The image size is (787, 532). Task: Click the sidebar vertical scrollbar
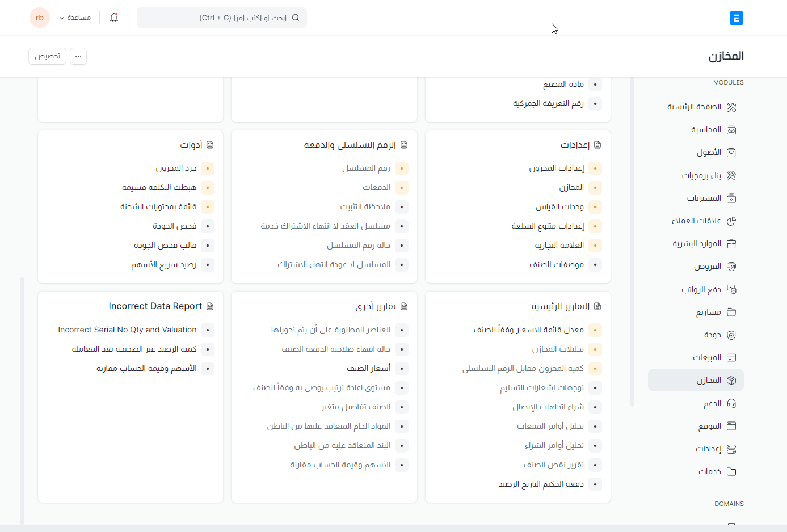pos(632,242)
